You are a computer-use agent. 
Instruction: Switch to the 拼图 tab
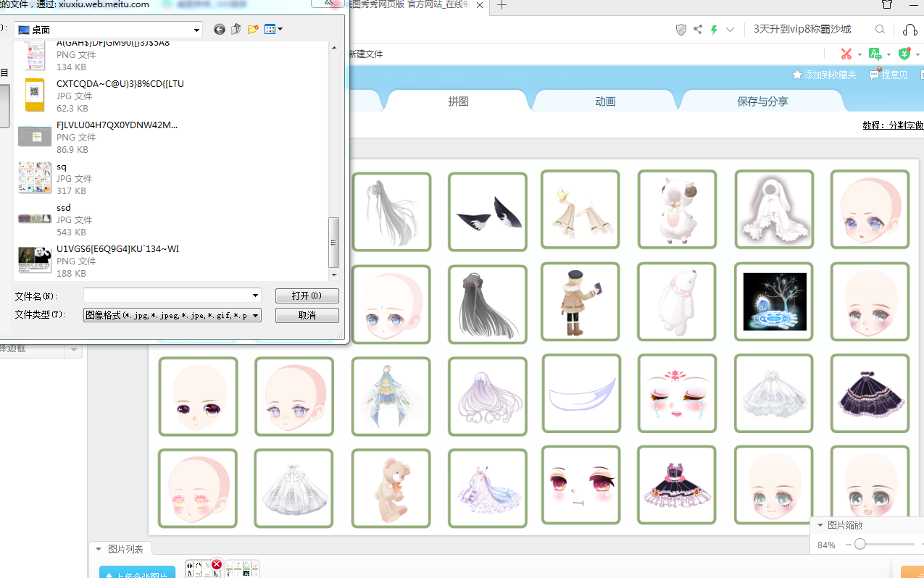(458, 101)
